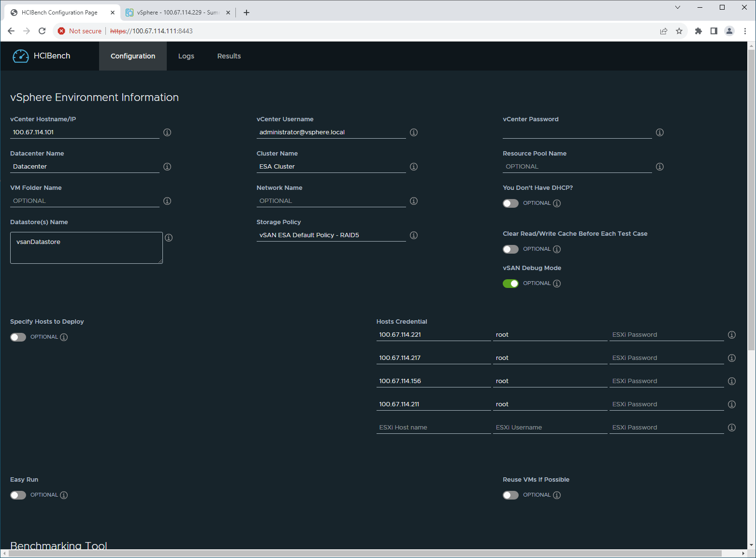
Task: Click the vCenter Hostname/IP input field
Action: (x=85, y=132)
